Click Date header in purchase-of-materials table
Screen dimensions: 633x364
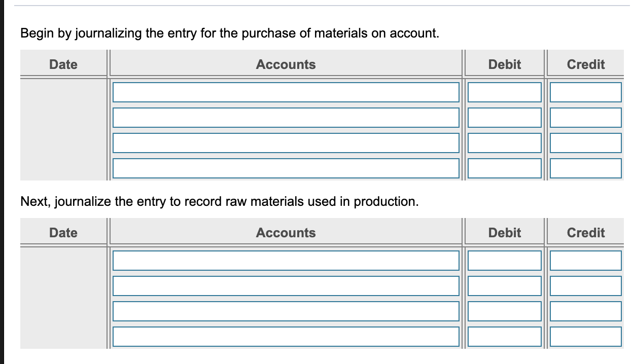coord(63,64)
